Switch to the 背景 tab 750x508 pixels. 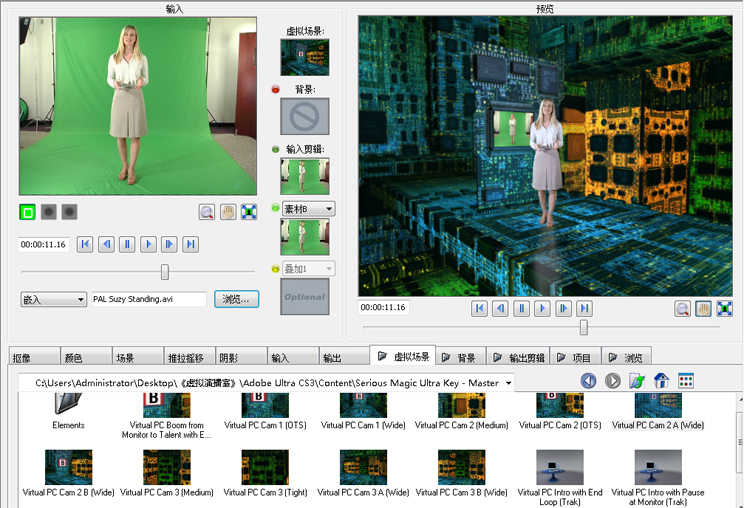coord(459,357)
